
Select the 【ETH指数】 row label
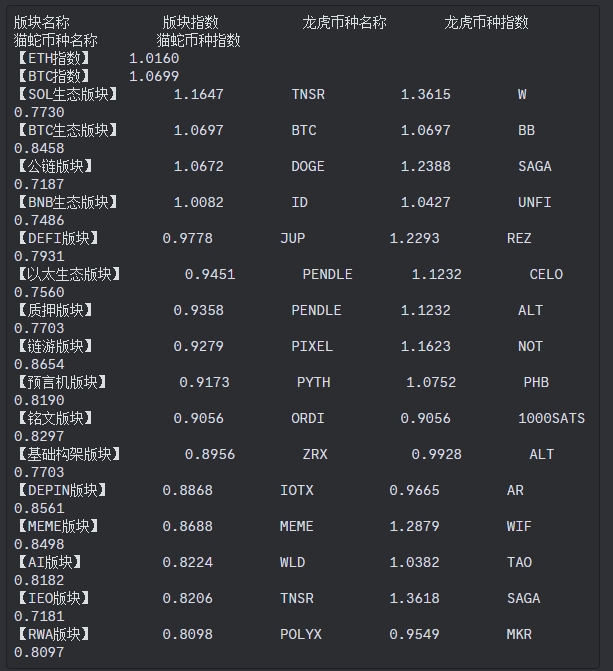point(53,58)
